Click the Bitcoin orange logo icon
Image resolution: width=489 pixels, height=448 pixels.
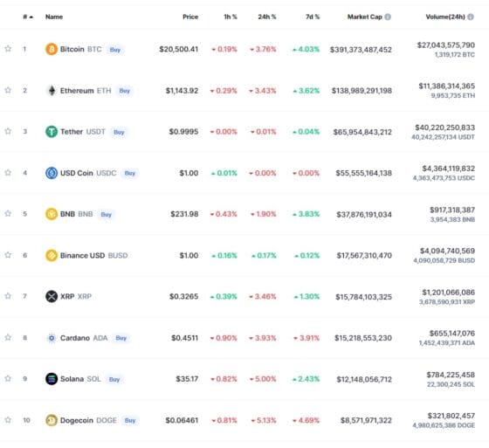pos(52,49)
